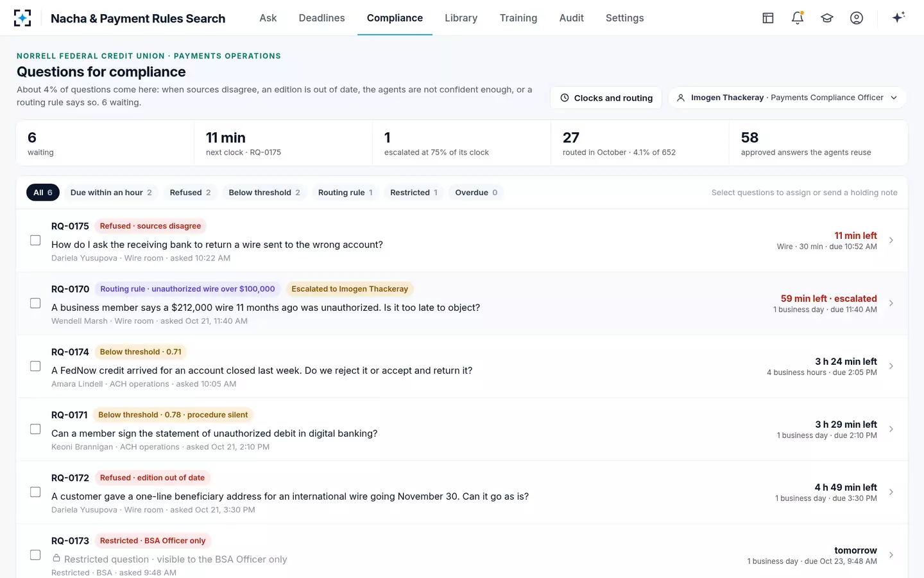Image resolution: width=924 pixels, height=578 pixels.
Task: Click the app logo icon
Action: tap(22, 18)
